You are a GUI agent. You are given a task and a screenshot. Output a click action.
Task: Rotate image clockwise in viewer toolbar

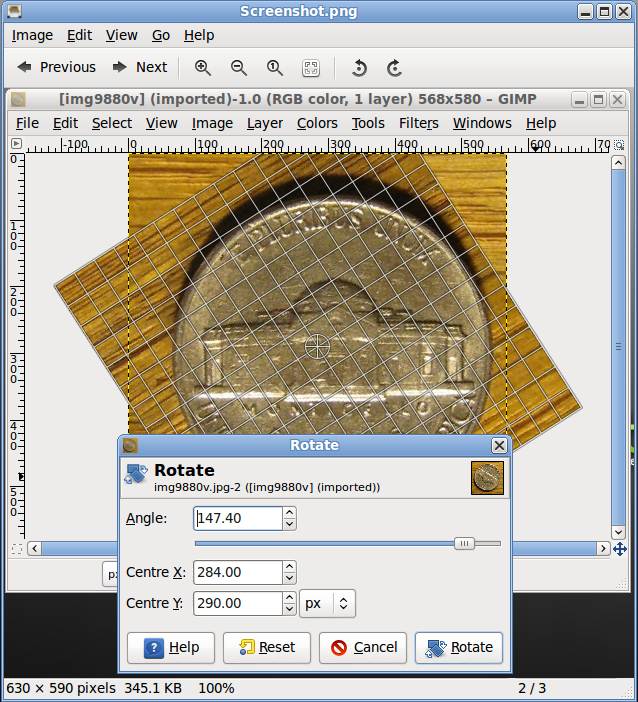coord(394,68)
